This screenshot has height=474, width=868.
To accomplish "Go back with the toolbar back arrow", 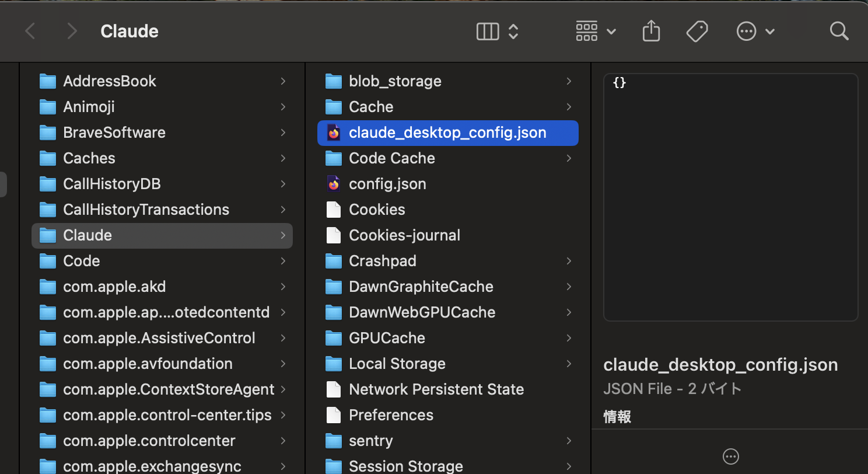I will (30, 32).
